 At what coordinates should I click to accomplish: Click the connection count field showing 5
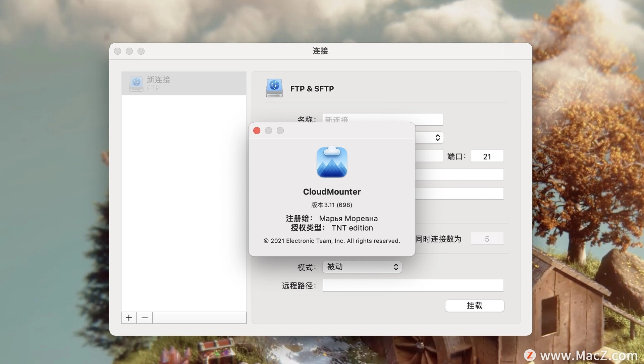point(487,239)
